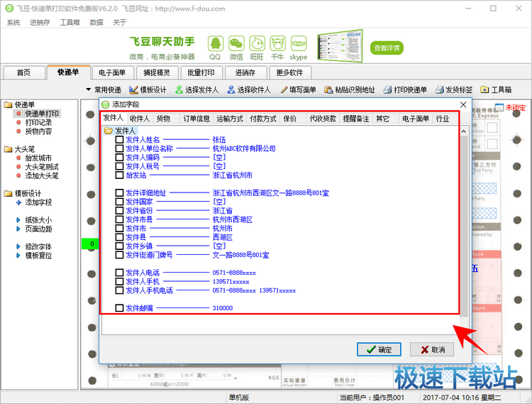532x404 pixels.
Task: Open the 关于 menu
Action: click(119, 23)
